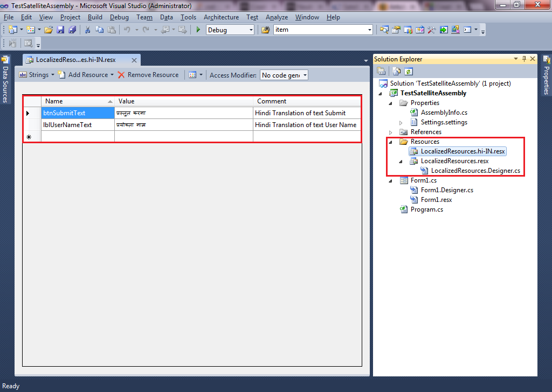Click the Open File folder icon

(49, 30)
